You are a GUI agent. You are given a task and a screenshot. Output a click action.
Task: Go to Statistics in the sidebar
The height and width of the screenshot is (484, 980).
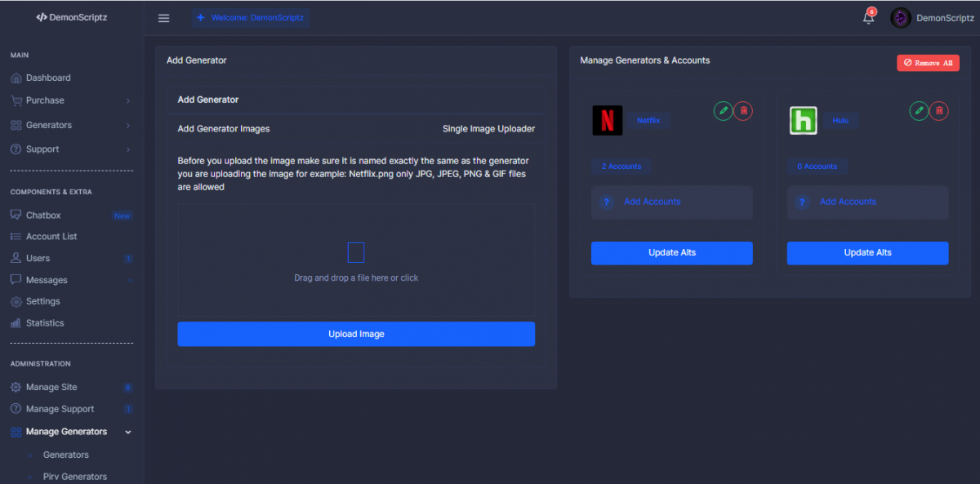coord(45,323)
